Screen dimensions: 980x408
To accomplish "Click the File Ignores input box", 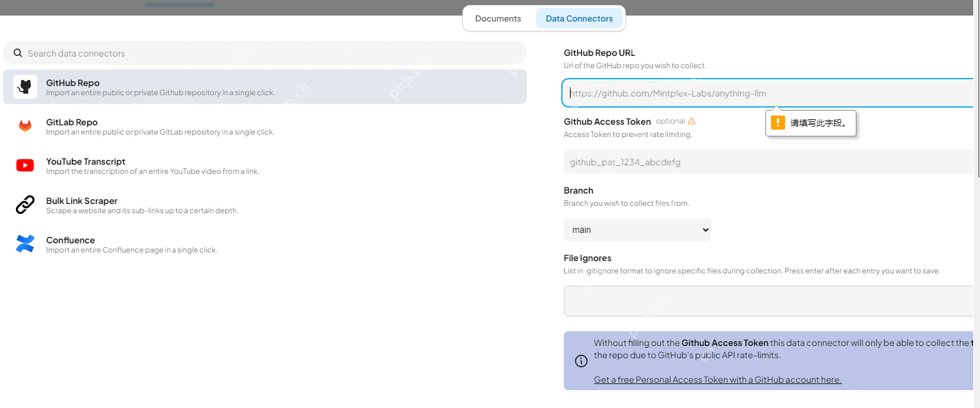I will [x=769, y=301].
